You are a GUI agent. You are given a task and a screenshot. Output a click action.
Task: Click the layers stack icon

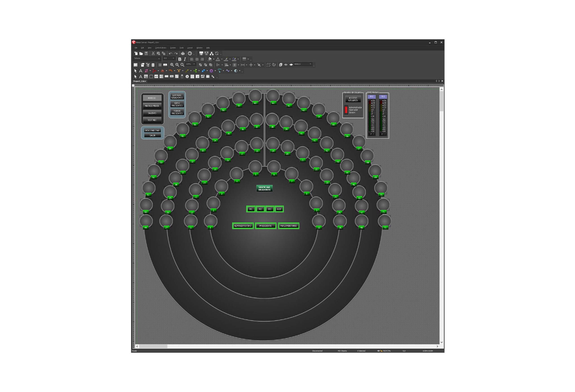pyautogui.click(x=153, y=65)
